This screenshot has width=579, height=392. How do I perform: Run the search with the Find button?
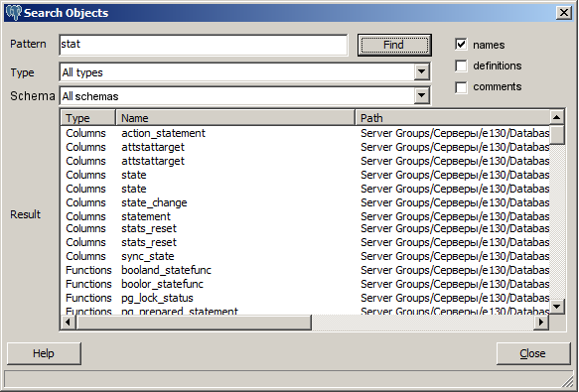[x=394, y=45]
